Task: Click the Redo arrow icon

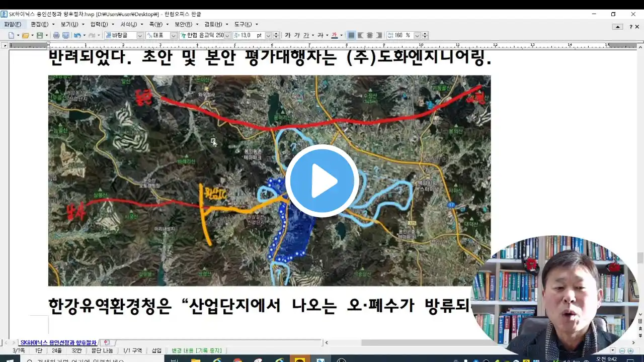Action: [x=92, y=35]
